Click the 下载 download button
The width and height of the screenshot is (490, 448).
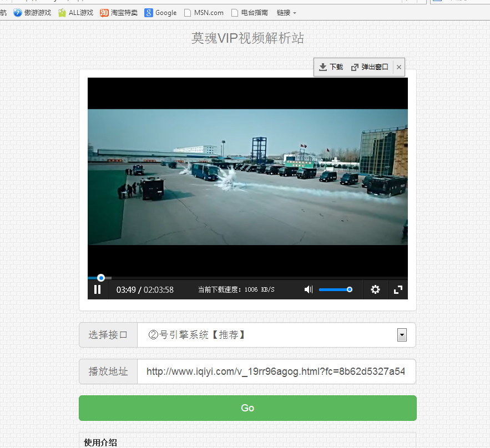click(331, 67)
